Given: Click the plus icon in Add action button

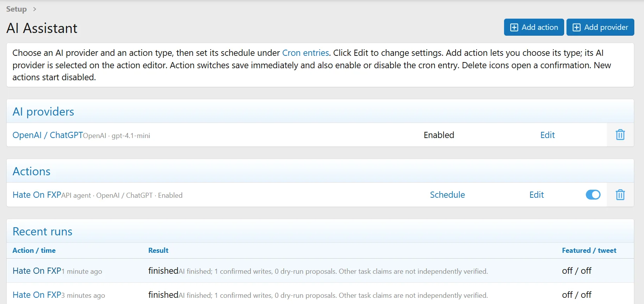Looking at the screenshot, I should click(x=514, y=28).
